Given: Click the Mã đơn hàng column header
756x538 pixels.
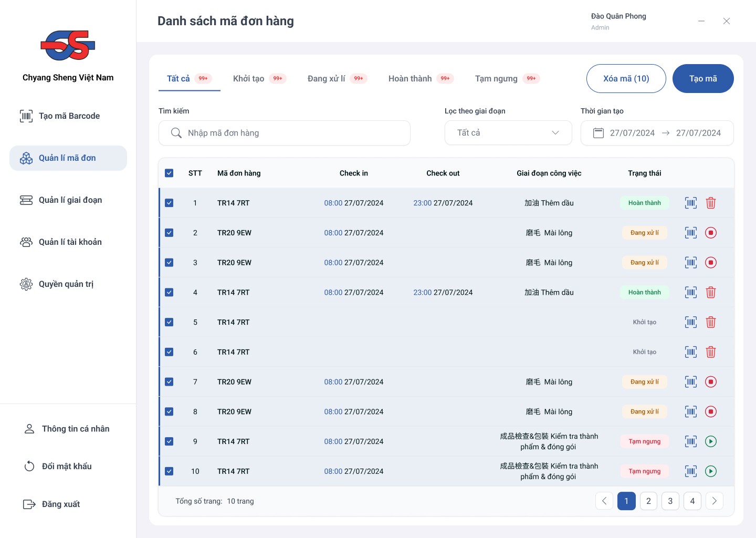Looking at the screenshot, I should (x=239, y=173).
